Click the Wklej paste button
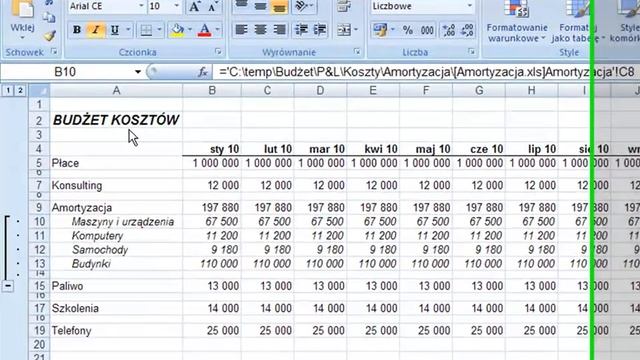Screen dimensions: 640x360 pos(22,20)
